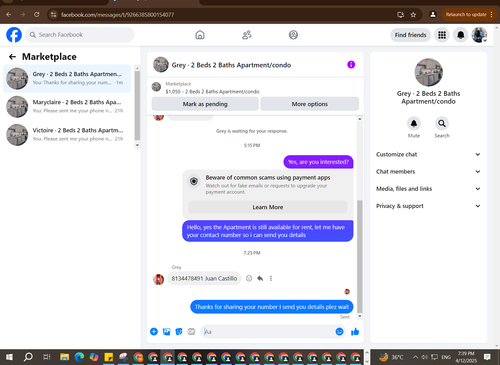Open Grey - 2 Beds conversation
500x365 pixels.
point(67,78)
